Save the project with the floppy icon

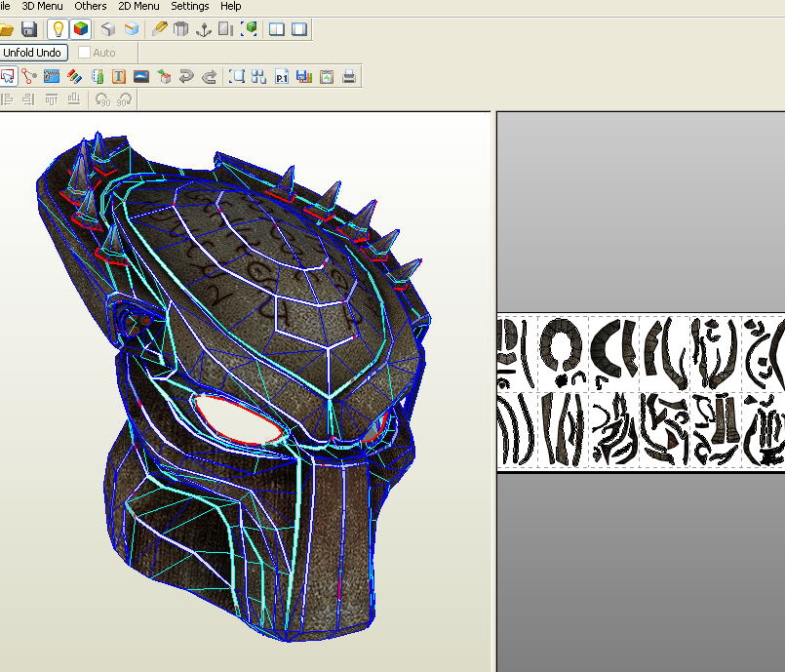coord(29,29)
